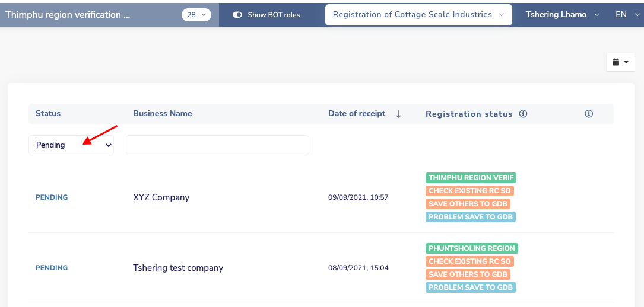Click PENDING status of Tshering test company
The width and height of the screenshot is (644, 307).
(52, 268)
